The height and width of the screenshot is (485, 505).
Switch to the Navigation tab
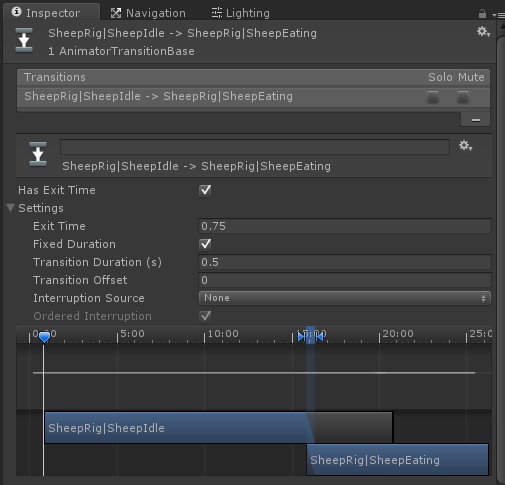(x=149, y=13)
